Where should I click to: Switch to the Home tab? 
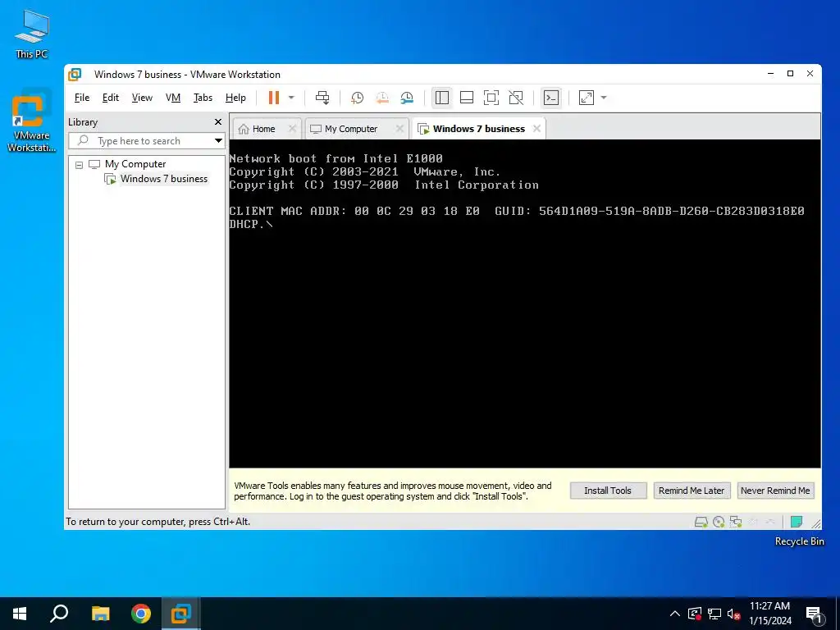click(x=263, y=129)
